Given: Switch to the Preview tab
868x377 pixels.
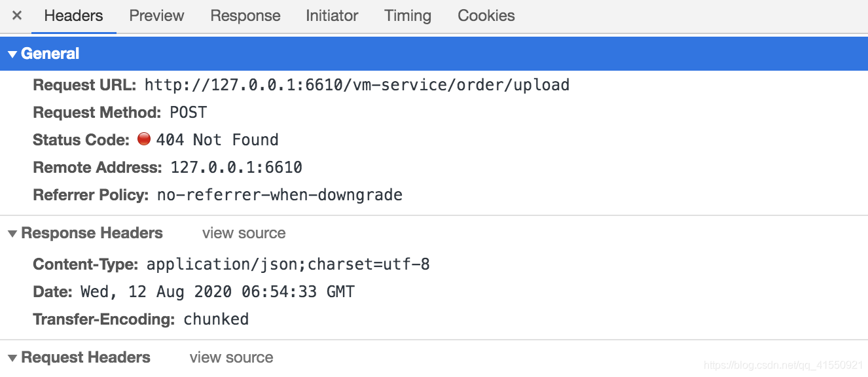Looking at the screenshot, I should (x=156, y=16).
